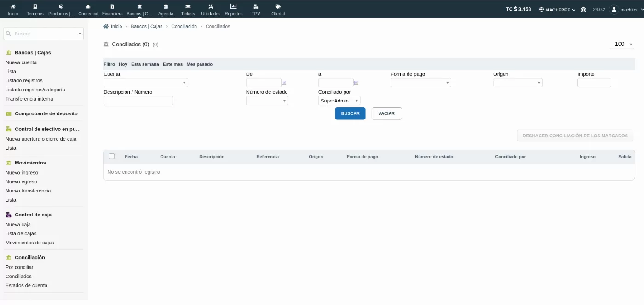Open the Utilidades tools icon

point(211,6)
